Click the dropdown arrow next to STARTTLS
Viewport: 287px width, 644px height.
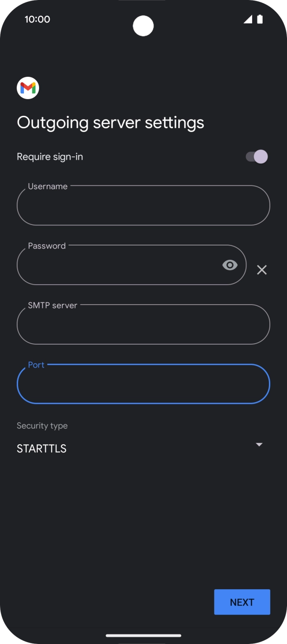[259, 444]
